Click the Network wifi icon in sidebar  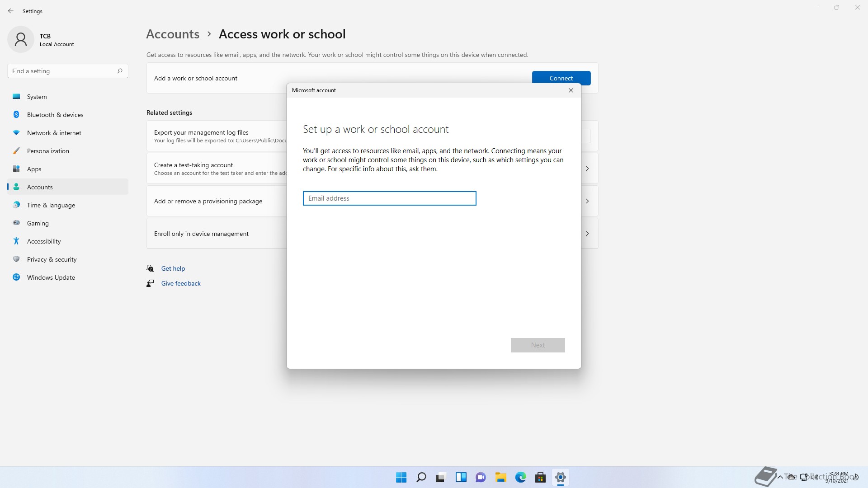16,132
